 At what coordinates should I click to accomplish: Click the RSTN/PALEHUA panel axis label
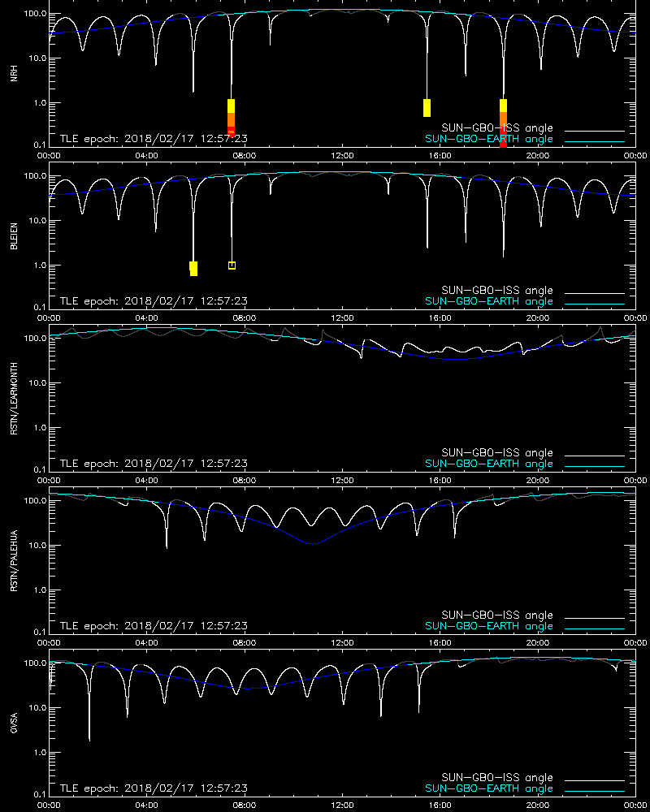point(14,561)
